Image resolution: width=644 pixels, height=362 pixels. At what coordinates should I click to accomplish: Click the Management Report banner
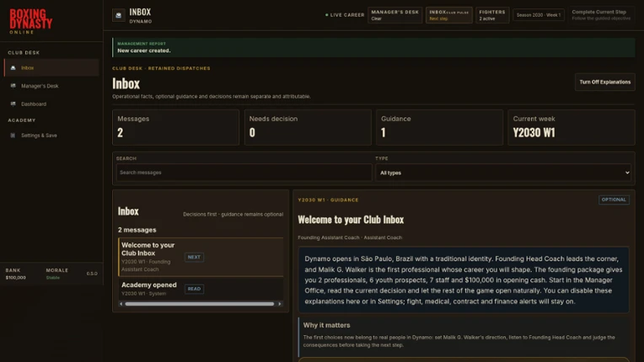pyautogui.click(x=373, y=47)
